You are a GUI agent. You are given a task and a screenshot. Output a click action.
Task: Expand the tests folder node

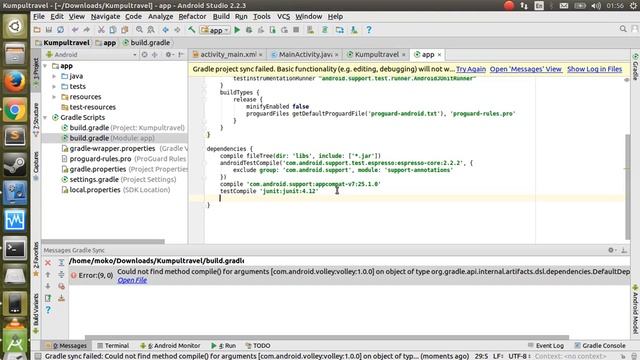[x=54, y=87]
